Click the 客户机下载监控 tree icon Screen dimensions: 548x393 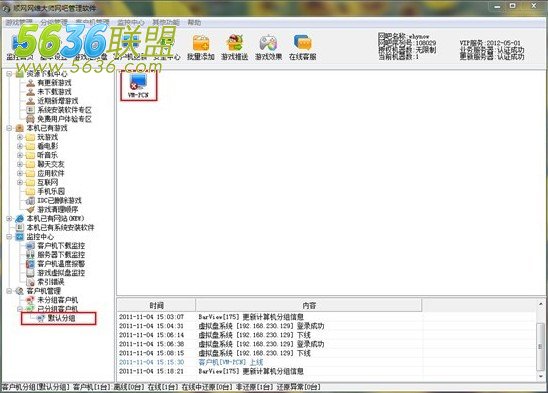[x=31, y=246]
